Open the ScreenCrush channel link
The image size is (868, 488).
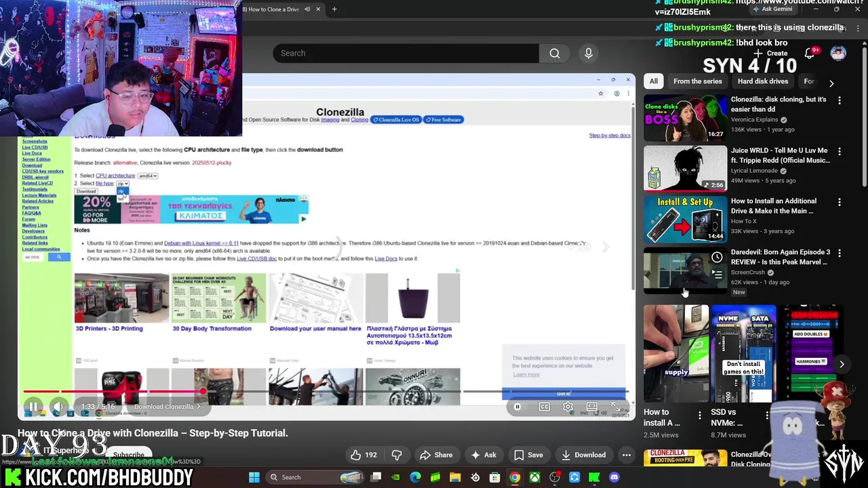click(748, 272)
